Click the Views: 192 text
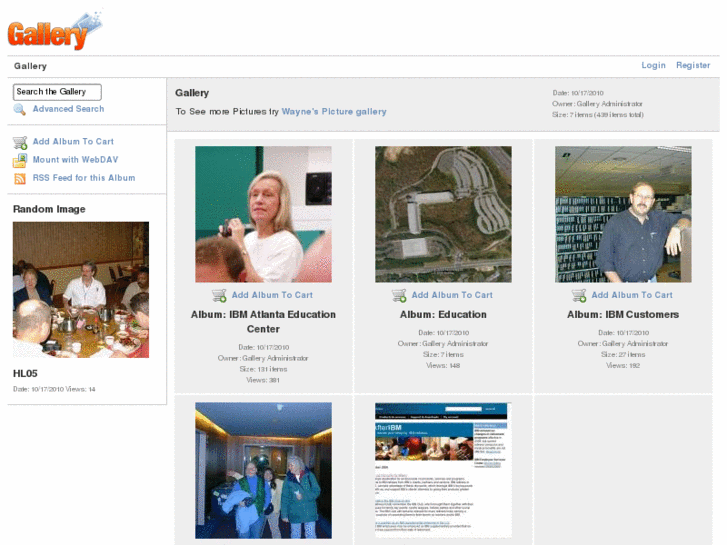 pos(623,365)
